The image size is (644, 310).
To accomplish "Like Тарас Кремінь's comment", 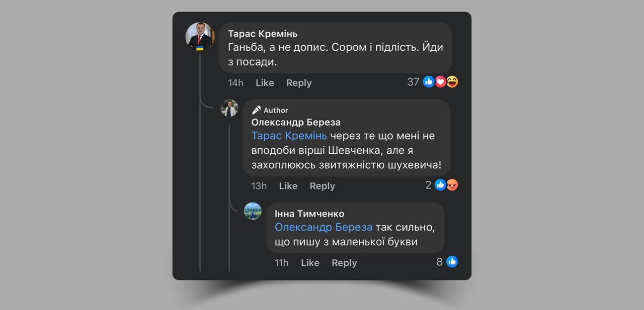I will [265, 83].
